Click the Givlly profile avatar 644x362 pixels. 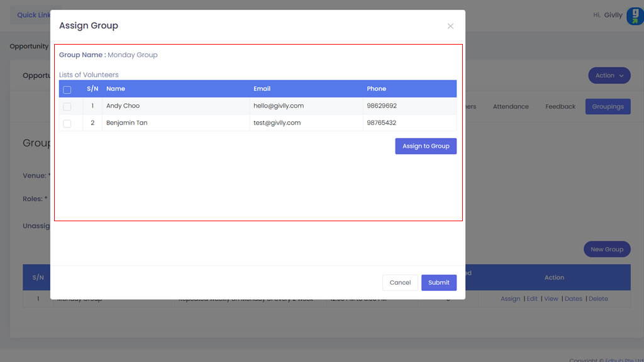coord(634,16)
